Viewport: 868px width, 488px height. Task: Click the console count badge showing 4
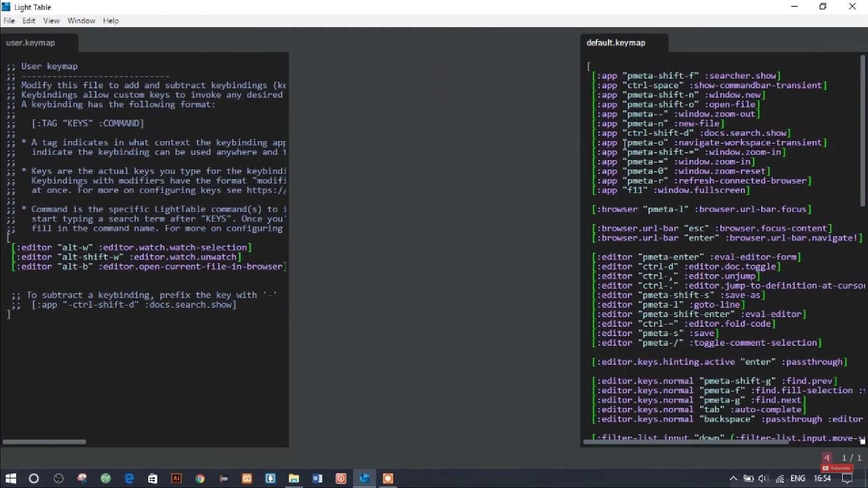[827, 458]
